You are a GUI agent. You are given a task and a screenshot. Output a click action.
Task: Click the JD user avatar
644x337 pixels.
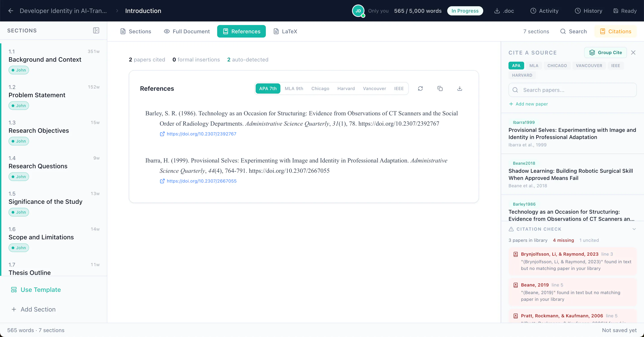coord(358,11)
